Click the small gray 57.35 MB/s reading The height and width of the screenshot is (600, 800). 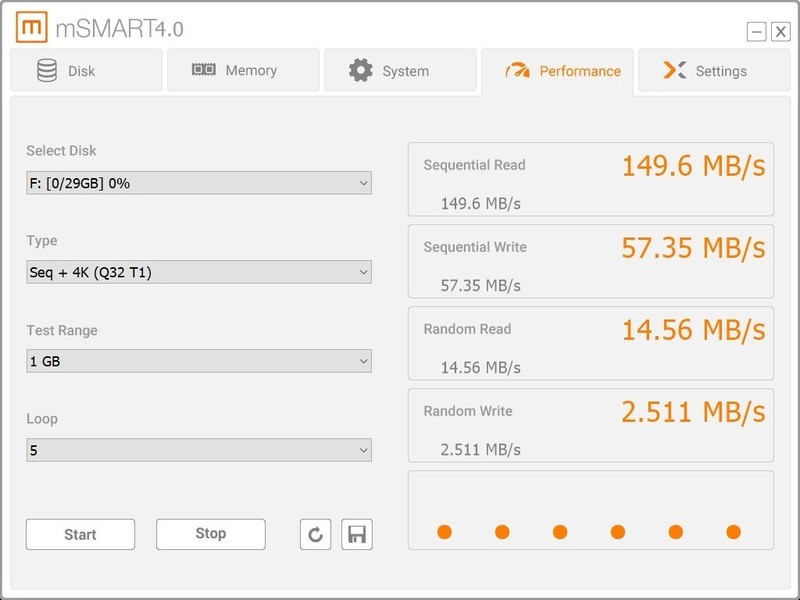(481, 286)
